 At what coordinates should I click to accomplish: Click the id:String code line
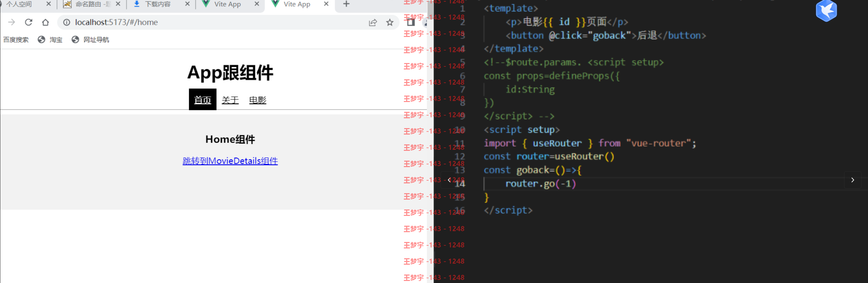(530, 89)
